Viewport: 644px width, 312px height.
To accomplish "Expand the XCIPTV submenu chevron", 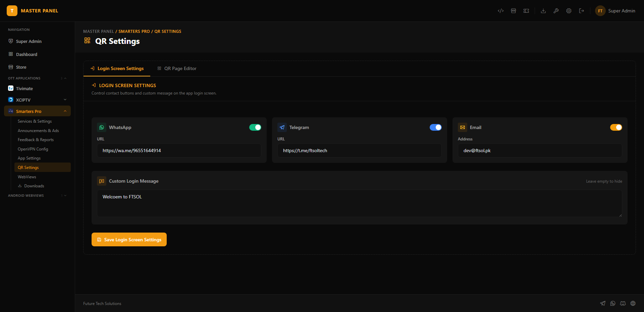I will tap(65, 100).
